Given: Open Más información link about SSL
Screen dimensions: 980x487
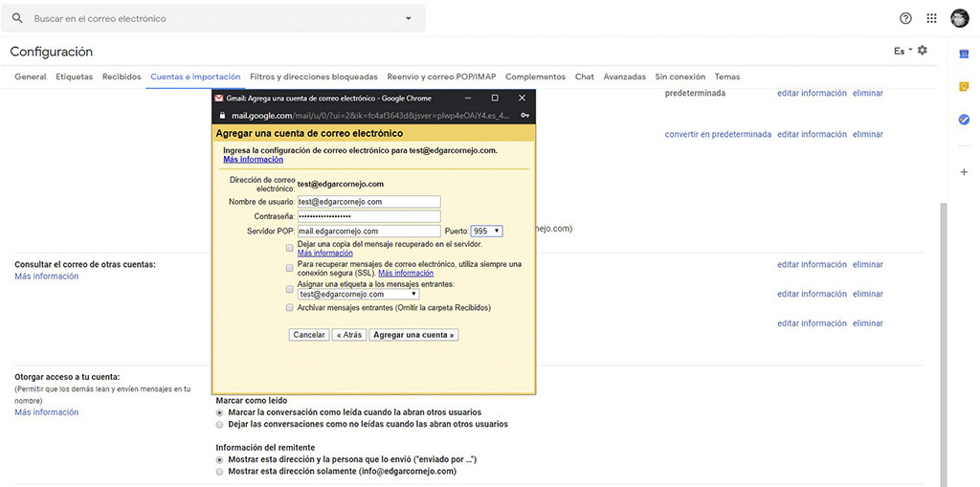Looking at the screenshot, I should pos(406,274).
